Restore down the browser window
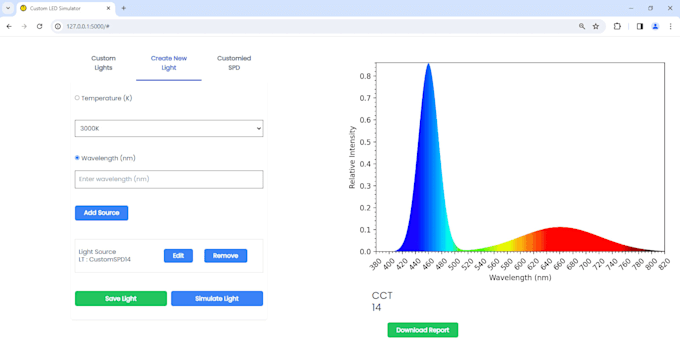 (651, 8)
